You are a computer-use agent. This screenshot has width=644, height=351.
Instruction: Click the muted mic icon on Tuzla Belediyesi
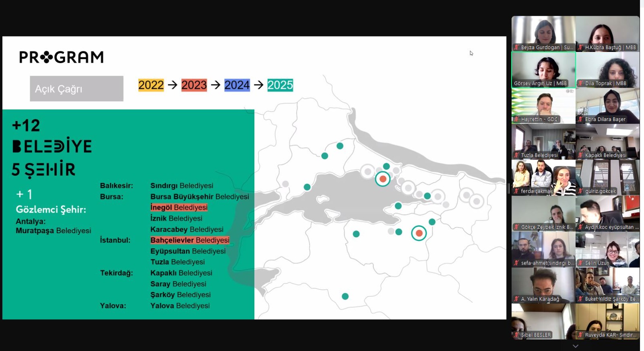click(x=516, y=155)
